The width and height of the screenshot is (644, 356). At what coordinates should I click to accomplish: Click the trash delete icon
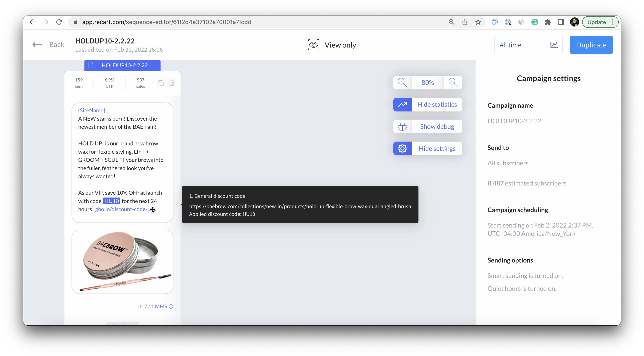point(172,83)
